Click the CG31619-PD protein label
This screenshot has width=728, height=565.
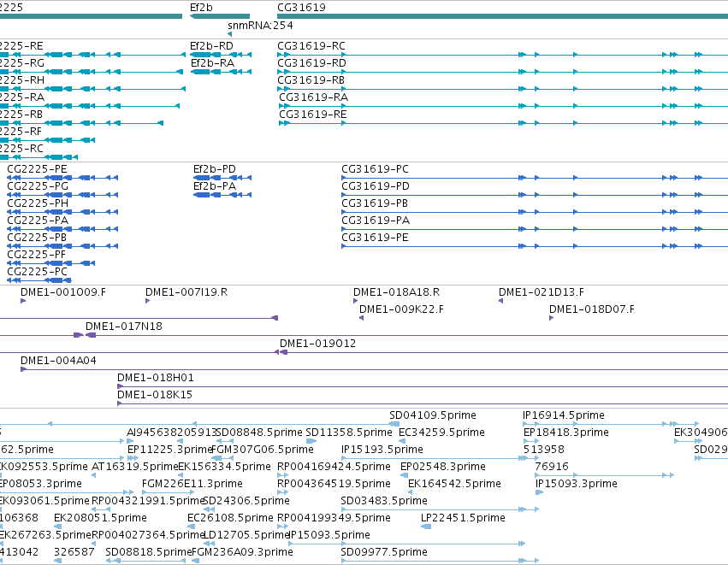coord(376,186)
